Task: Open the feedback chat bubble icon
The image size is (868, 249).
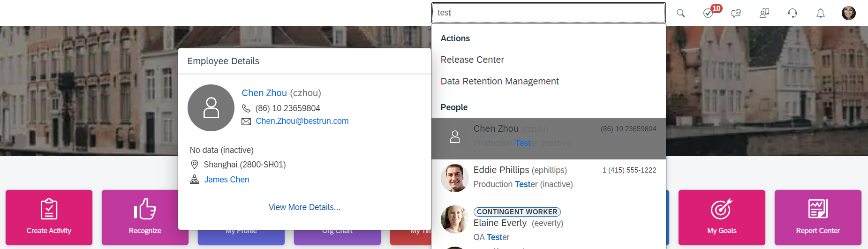Action: (x=736, y=13)
